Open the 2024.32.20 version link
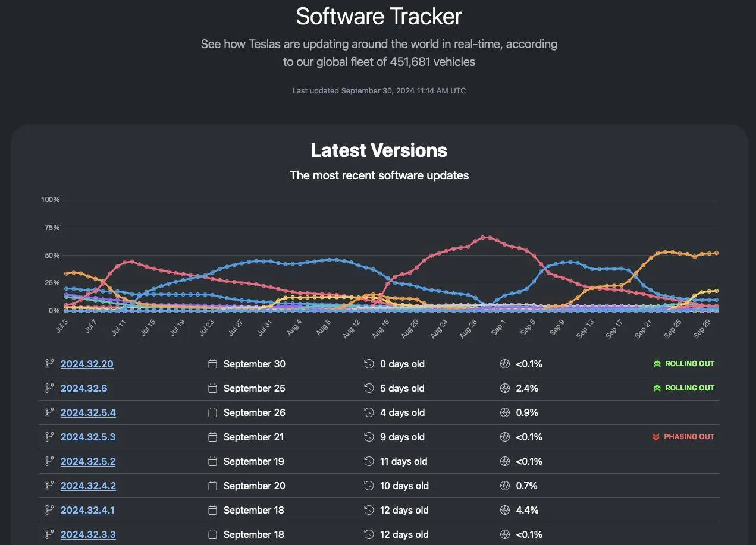The width and height of the screenshot is (756, 545). 87,364
